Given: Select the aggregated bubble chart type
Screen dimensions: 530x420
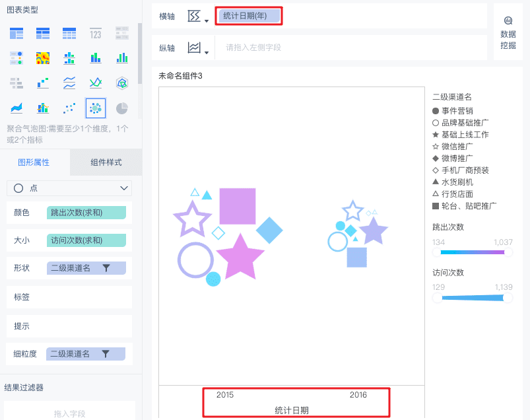Looking at the screenshot, I should point(96,108).
